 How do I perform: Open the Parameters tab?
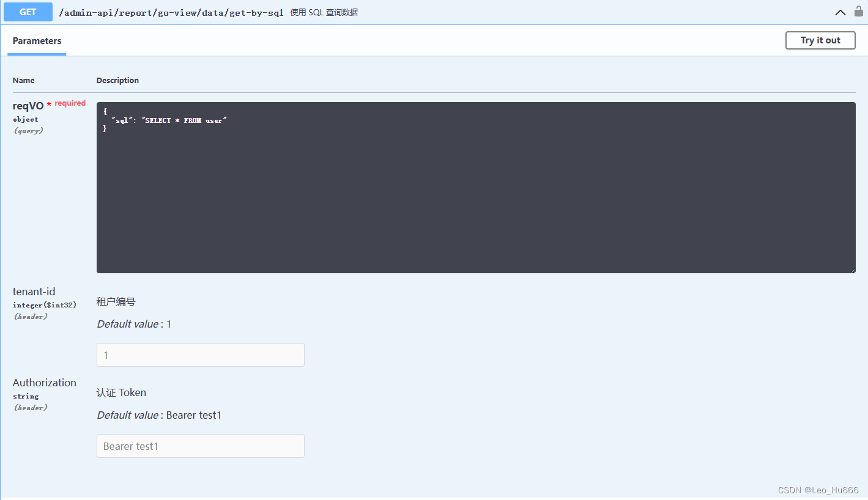click(x=37, y=41)
